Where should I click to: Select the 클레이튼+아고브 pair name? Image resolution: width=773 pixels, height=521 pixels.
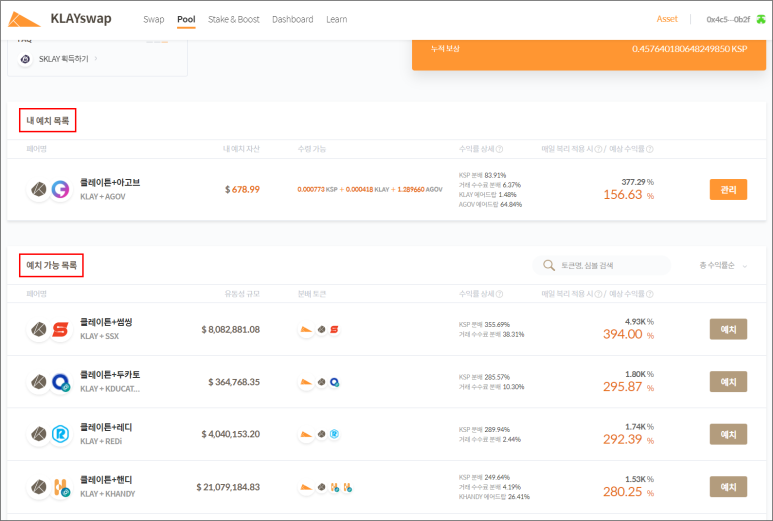(110, 182)
